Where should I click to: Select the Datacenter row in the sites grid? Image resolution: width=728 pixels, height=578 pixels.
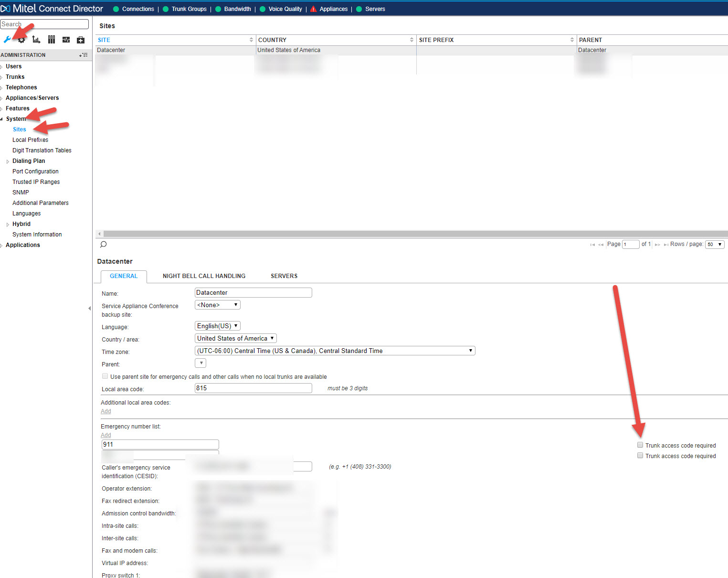411,50
